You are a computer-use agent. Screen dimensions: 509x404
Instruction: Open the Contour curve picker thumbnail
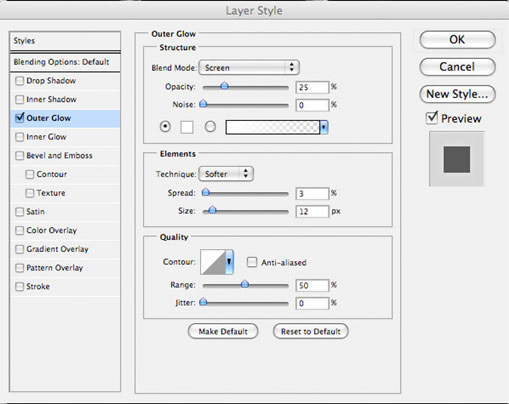[213, 262]
